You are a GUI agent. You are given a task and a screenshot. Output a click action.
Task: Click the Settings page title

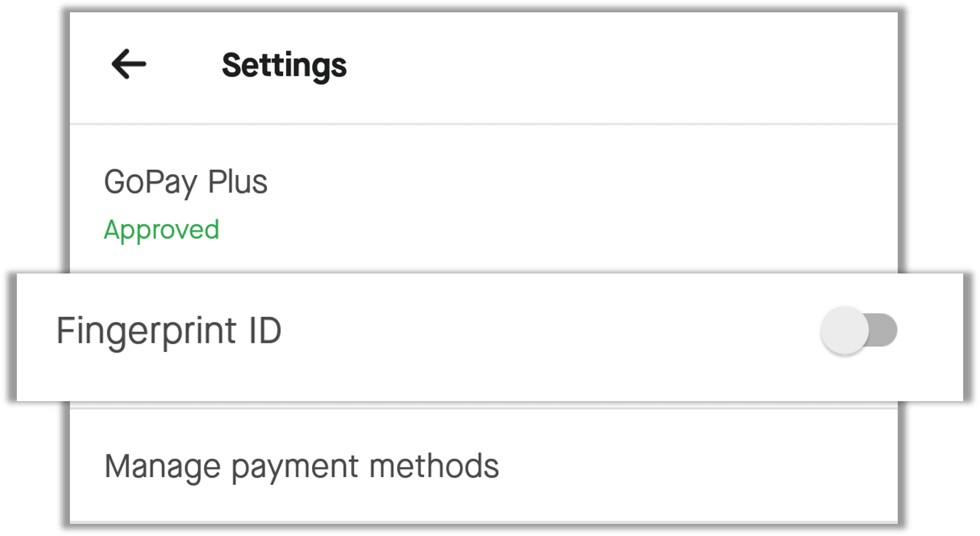click(284, 65)
